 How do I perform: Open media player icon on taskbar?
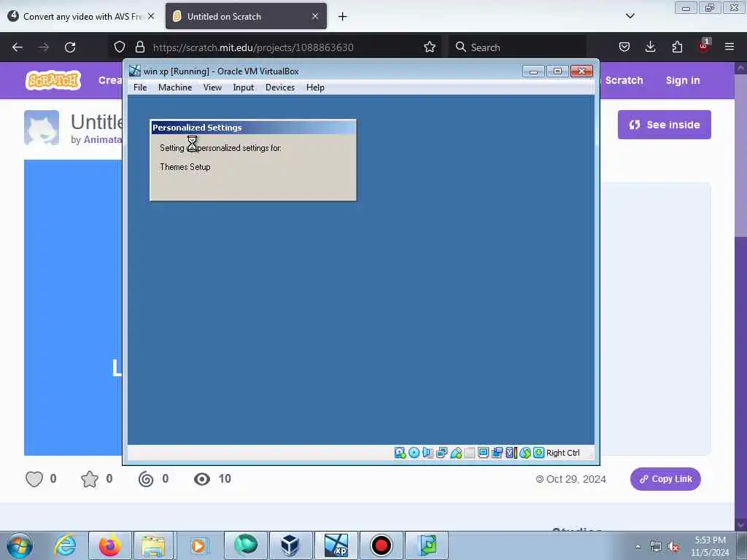[198, 545]
